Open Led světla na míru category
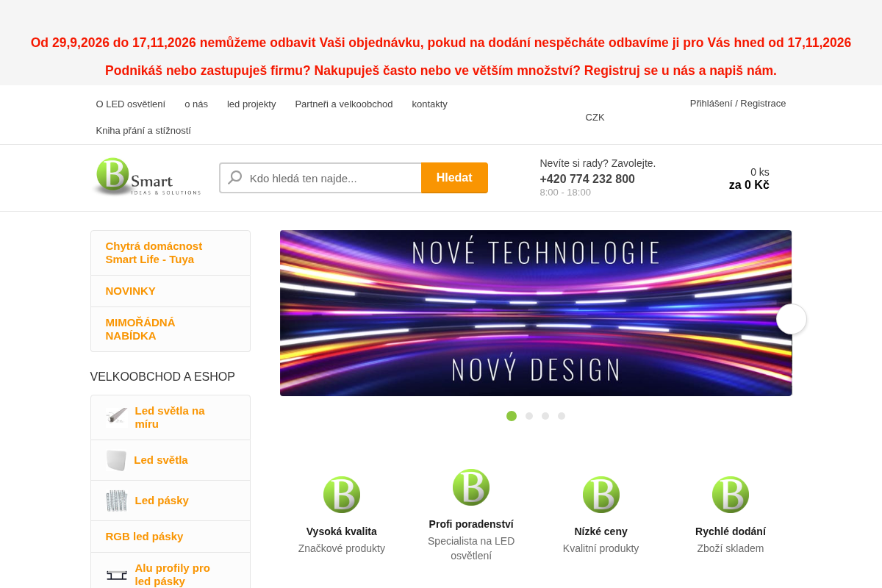Viewport: 882px width, 588px height. (x=170, y=417)
